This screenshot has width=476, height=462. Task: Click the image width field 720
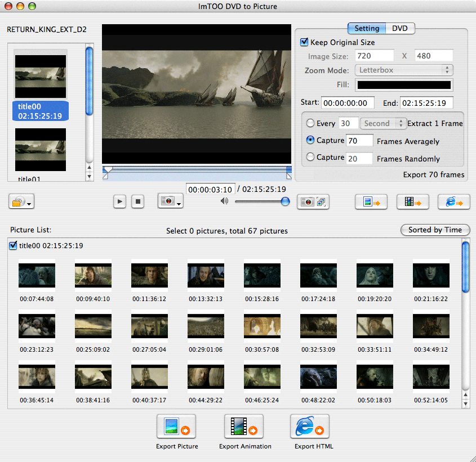[374, 56]
